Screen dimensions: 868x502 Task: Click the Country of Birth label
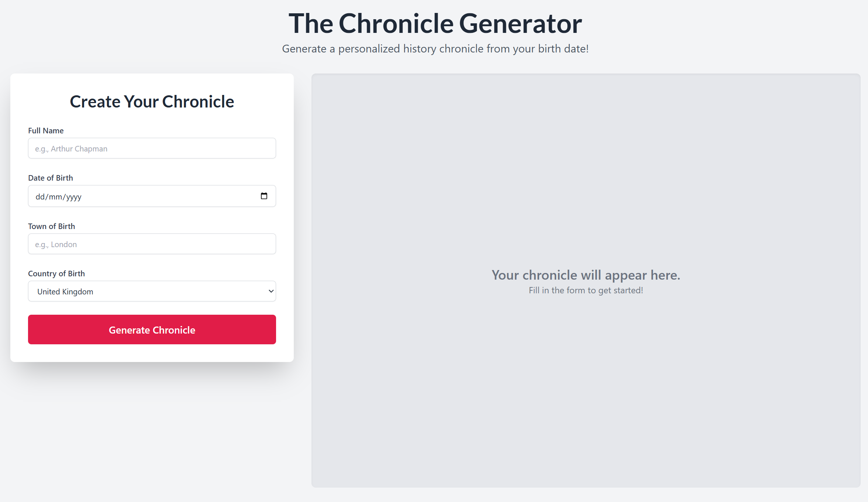pyautogui.click(x=56, y=273)
